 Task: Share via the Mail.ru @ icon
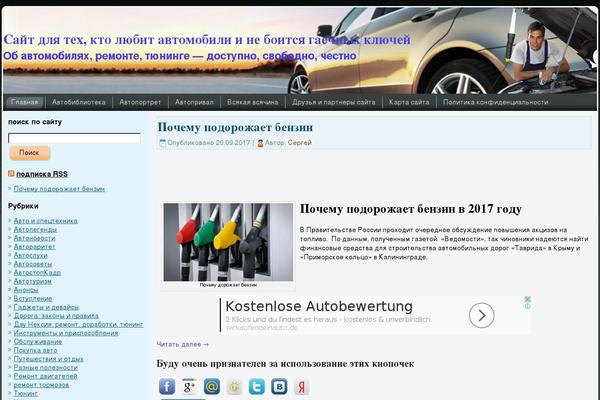click(212, 387)
